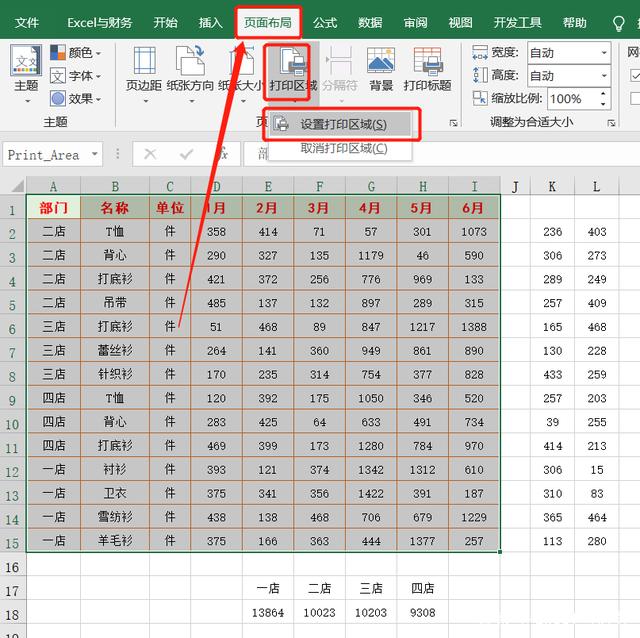Click the Select All corner triangle
The image size is (640, 638).
[13, 186]
